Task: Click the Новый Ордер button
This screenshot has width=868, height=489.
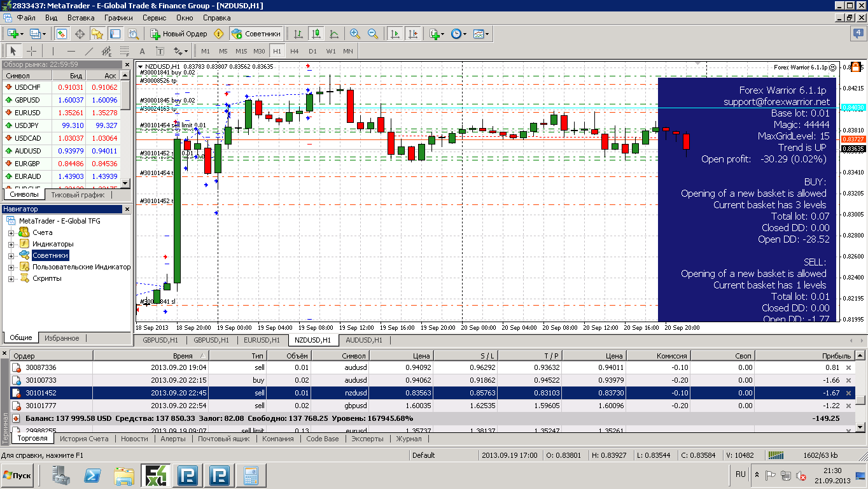Action: (x=179, y=34)
